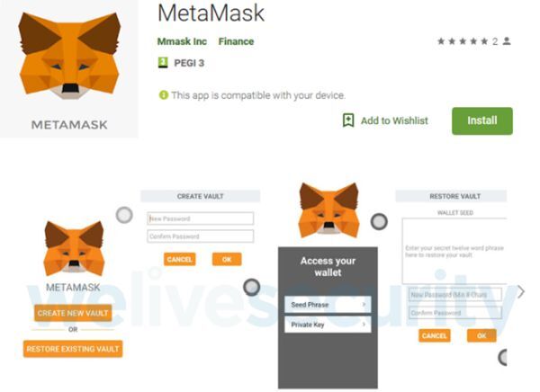The image size is (540, 392).
Task: Click the Add to Wishlist text
Action: pyautogui.click(x=394, y=120)
